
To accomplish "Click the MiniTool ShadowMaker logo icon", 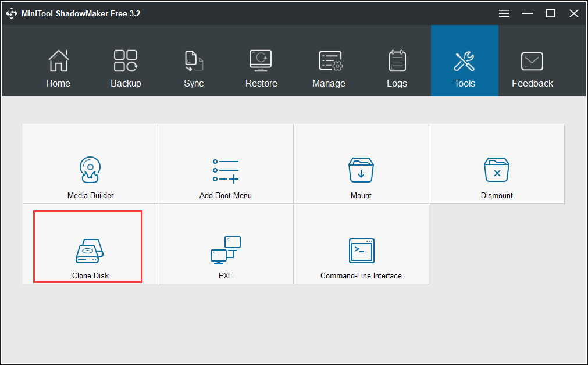I will pyautogui.click(x=12, y=13).
